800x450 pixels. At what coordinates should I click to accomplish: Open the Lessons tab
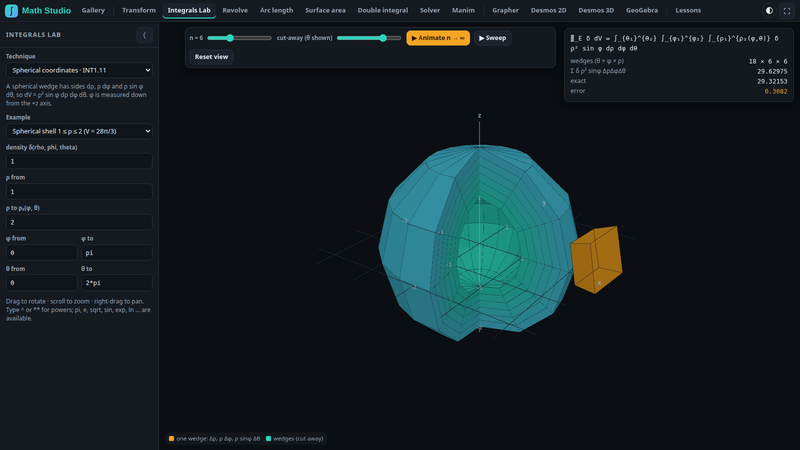pos(688,10)
